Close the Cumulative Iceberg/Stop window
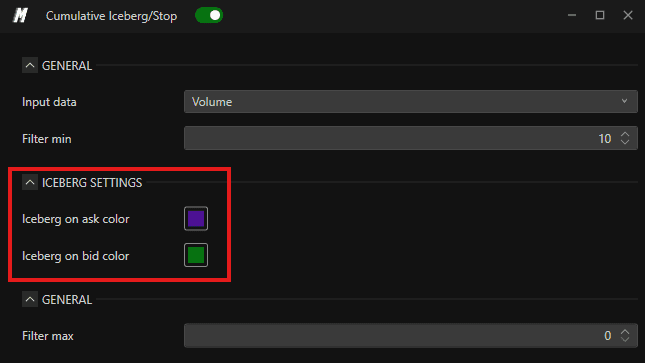The image size is (645, 363). 628,16
